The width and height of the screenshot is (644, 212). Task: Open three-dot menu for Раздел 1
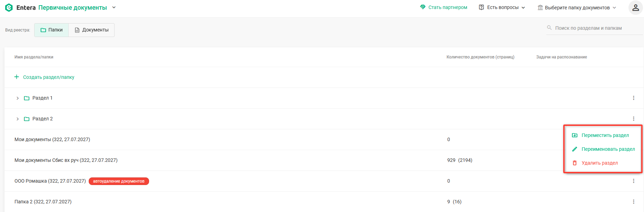pyautogui.click(x=633, y=98)
